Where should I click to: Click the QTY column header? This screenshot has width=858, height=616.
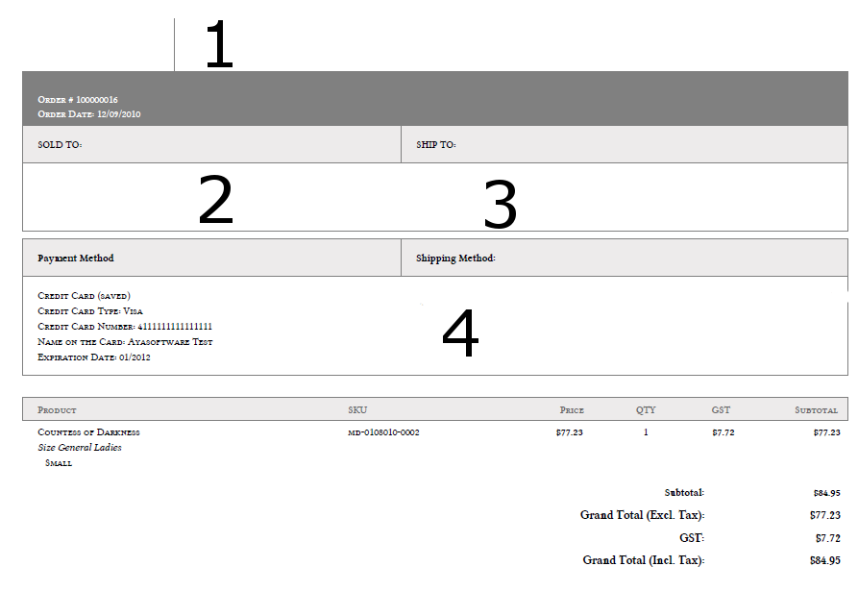coord(646,409)
